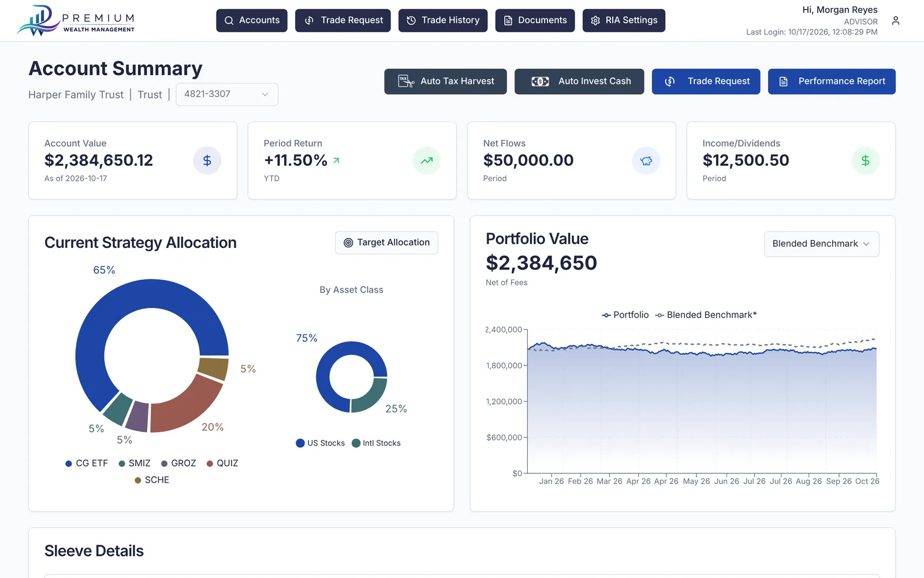Click the piggy bank icon in Net Flows card
Image resolution: width=924 pixels, height=578 pixels.
click(x=646, y=161)
